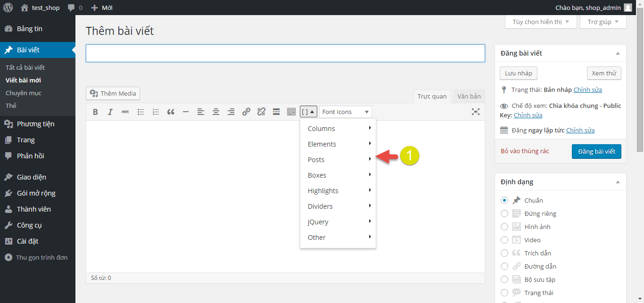Switch to the Văn bản text tab

click(469, 96)
